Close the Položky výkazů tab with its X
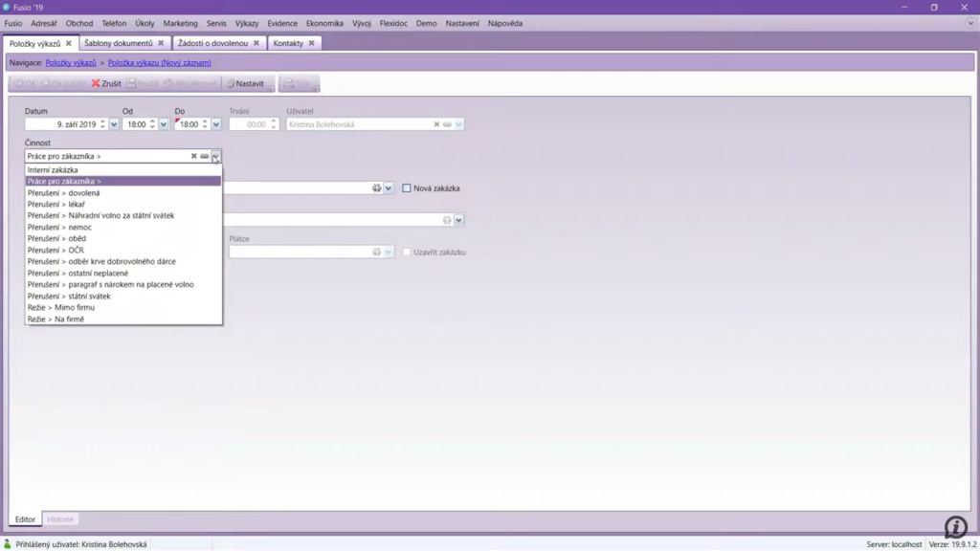 [x=69, y=43]
